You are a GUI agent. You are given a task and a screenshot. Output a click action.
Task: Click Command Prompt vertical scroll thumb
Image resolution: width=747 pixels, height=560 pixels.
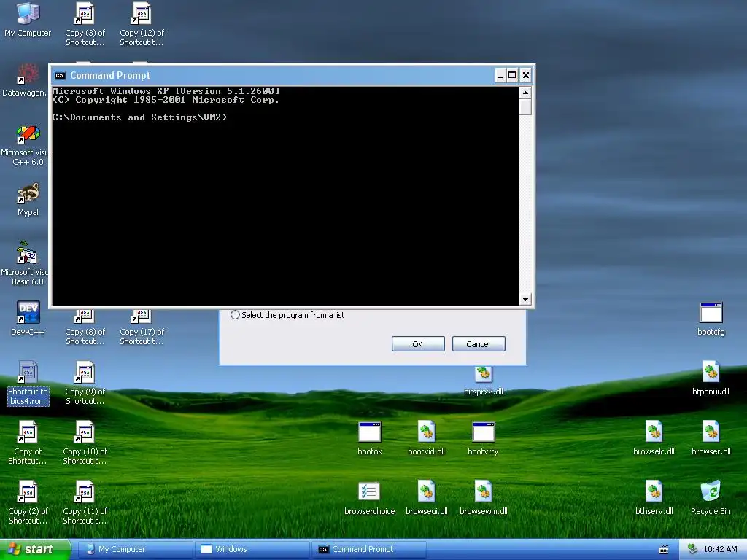tap(525, 106)
